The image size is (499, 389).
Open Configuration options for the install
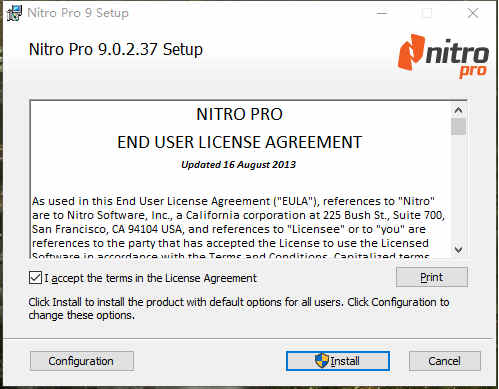click(82, 361)
